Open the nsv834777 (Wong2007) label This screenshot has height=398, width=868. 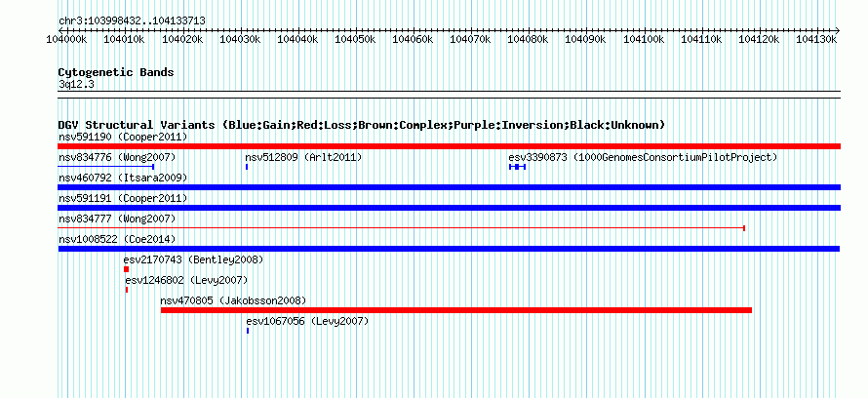117,219
